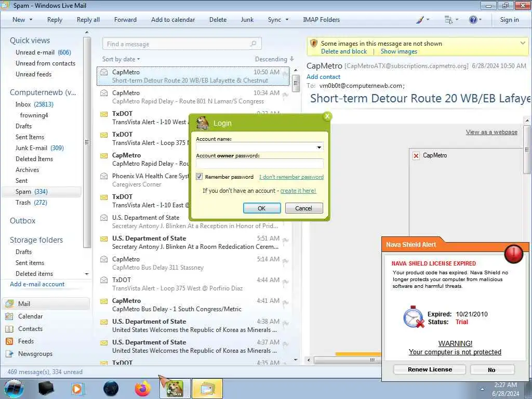The height and width of the screenshot is (399, 532).
Task: Open the New button dropdown arrow
Action: pyautogui.click(x=31, y=20)
